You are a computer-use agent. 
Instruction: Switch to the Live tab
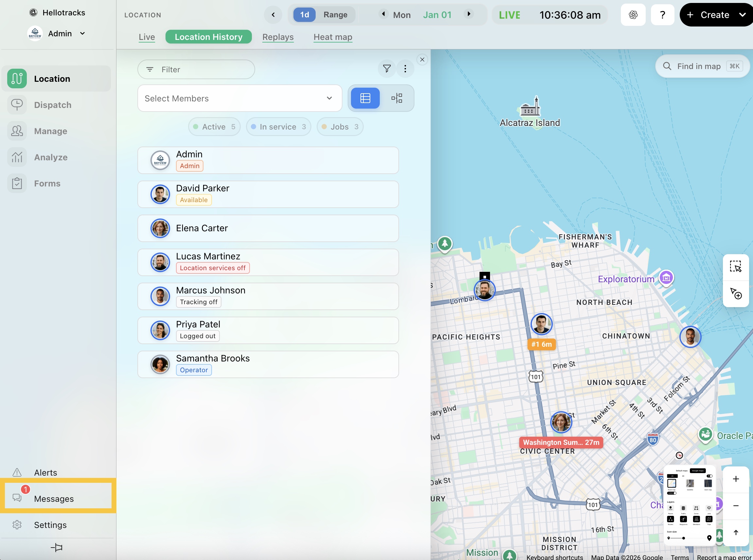[147, 37]
